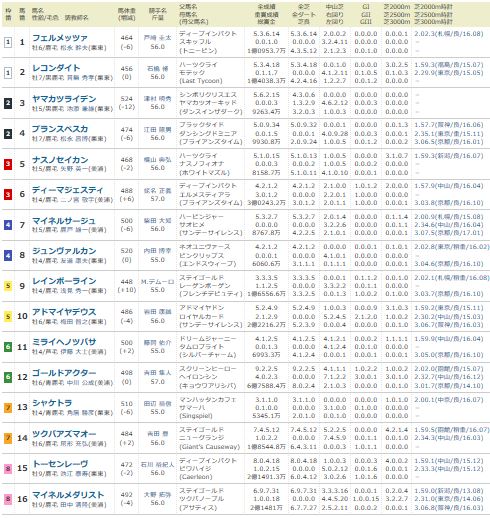The image size is (490, 518).
Task: Open jockey M.デムーロ link
Action: click(x=157, y=282)
